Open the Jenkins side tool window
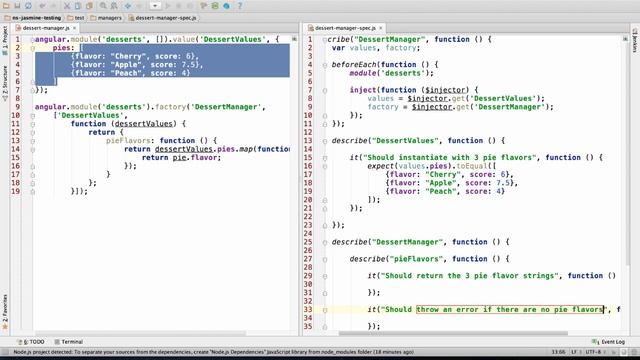640x360 pixels. (x=635, y=40)
